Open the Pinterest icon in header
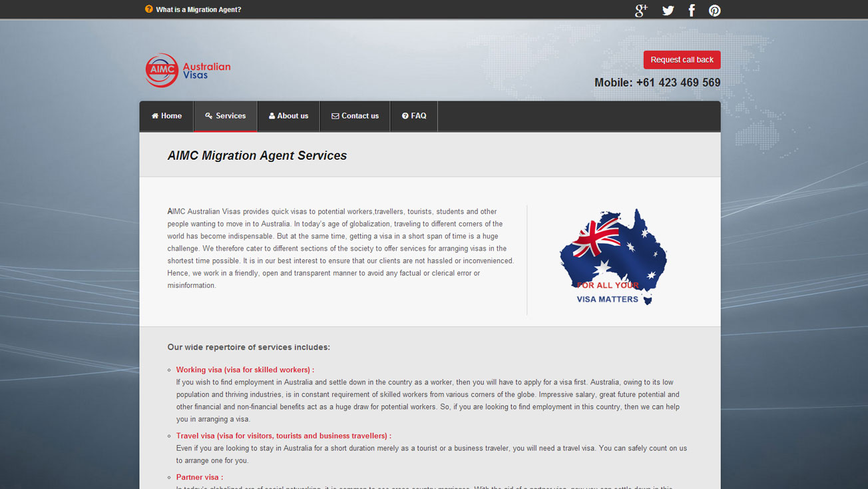 click(x=714, y=10)
